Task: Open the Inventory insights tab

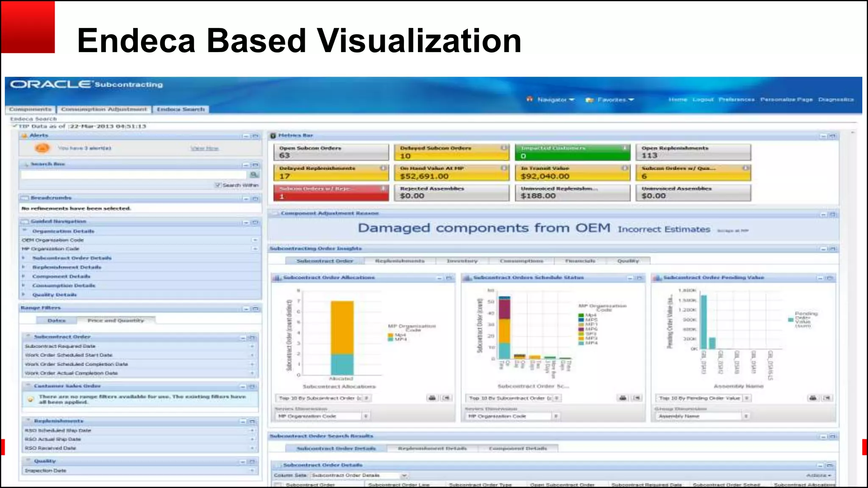Action: (x=462, y=261)
